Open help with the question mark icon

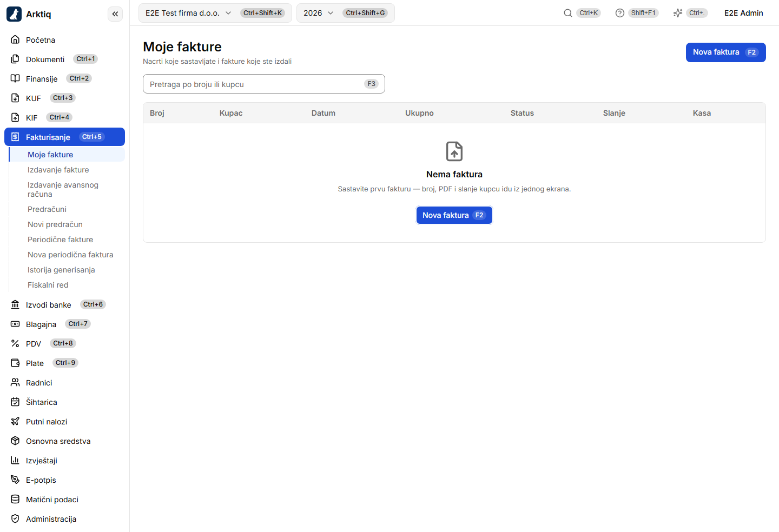click(x=620, y=13)
